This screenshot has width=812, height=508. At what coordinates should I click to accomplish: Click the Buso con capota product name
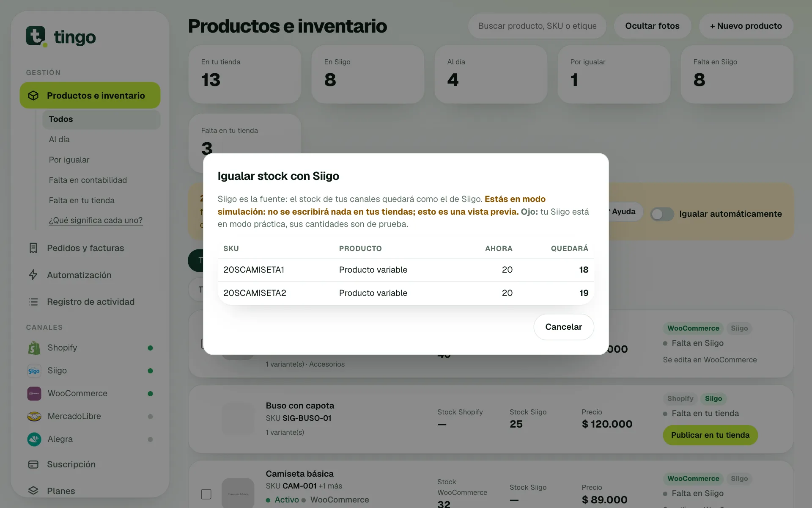(x=300, y=406)
